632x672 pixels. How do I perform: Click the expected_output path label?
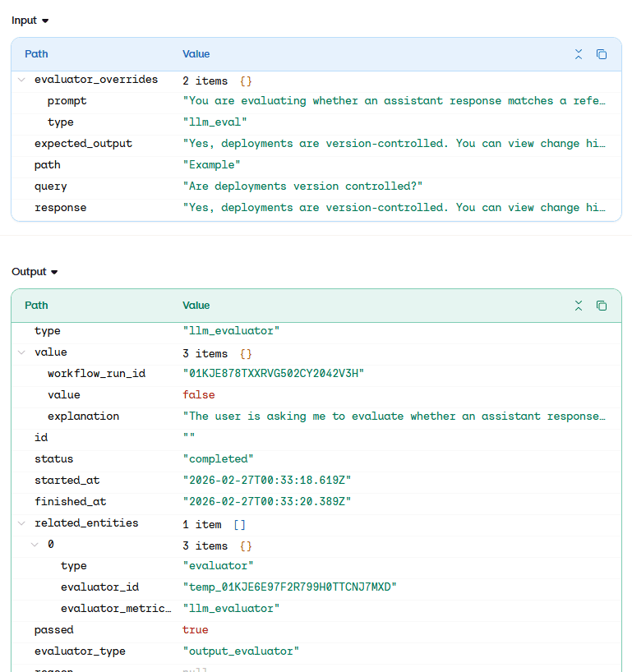coord(83,144)
